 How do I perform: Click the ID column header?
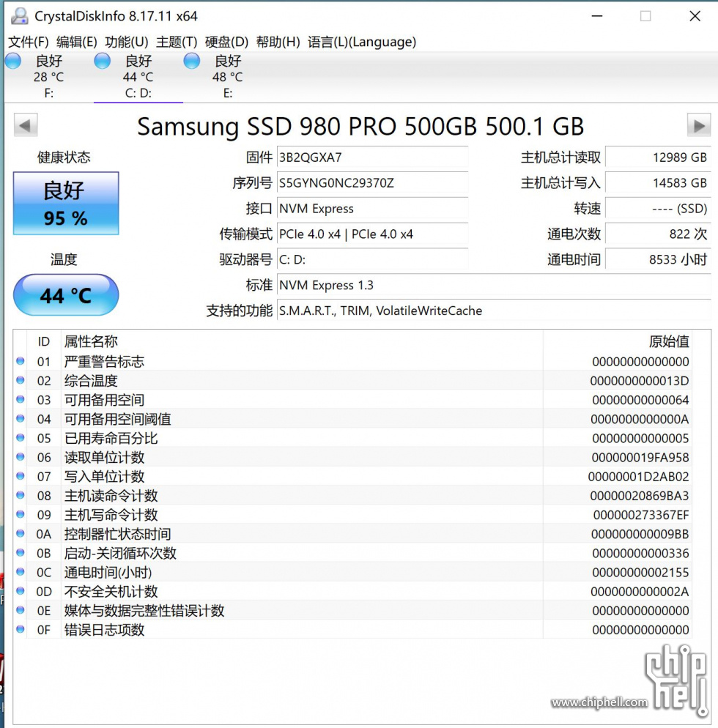[x=44, y=342]
